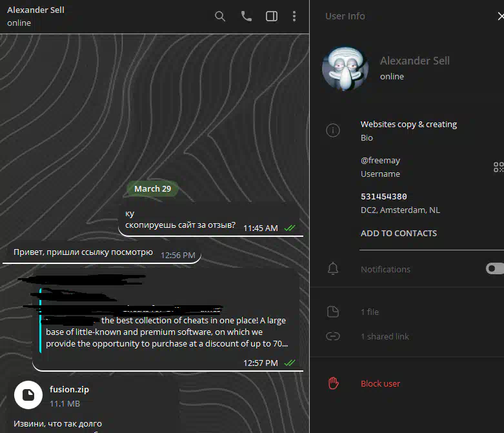Open the chat search magnifier icon
504x433 pixels.
[x=220, y=16]
